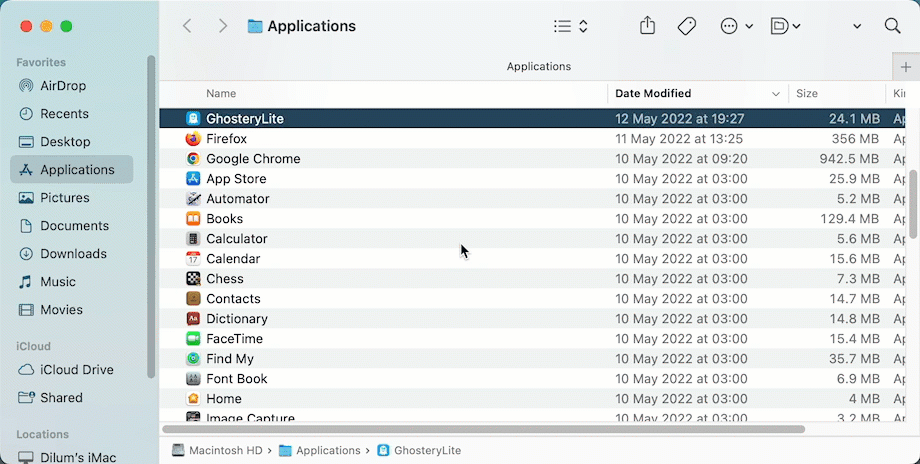This screenshot has height=464, width=920.
Task: Sort by the Date Modified column header
Action: (653, 93)
